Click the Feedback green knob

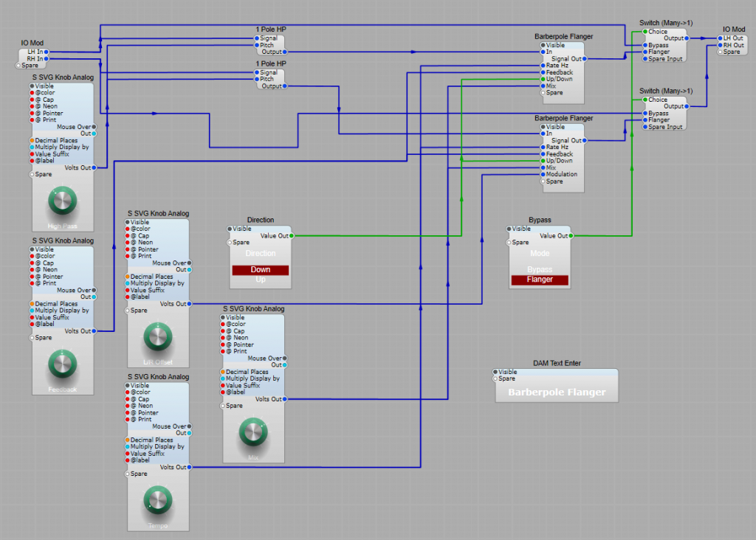63,363
